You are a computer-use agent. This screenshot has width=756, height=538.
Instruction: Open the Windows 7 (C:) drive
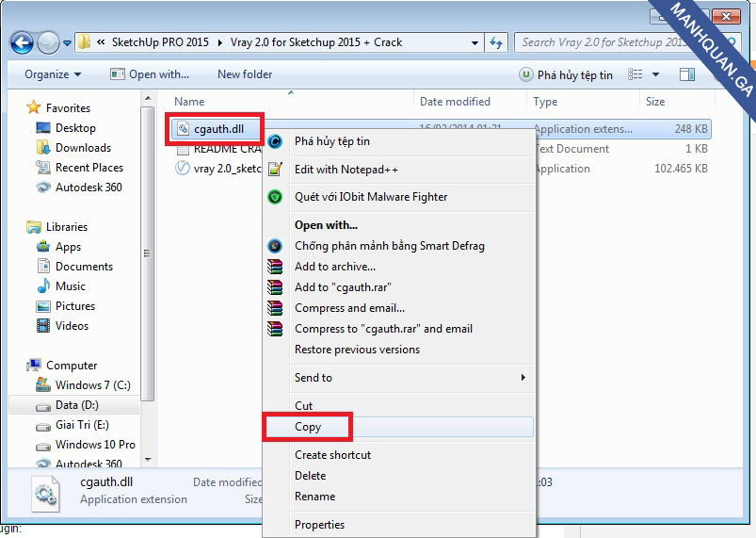[83, 385]
